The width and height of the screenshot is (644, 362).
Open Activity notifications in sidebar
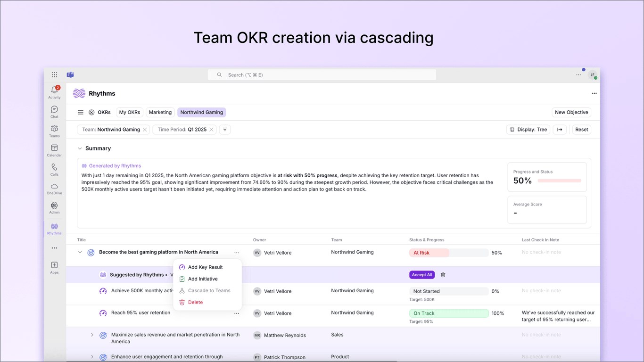[54, 92]
